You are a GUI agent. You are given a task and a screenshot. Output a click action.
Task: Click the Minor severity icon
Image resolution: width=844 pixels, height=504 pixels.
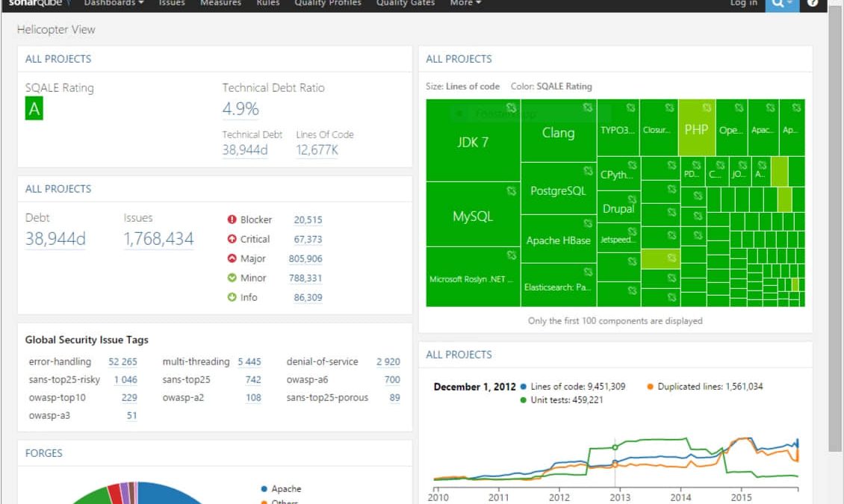coord(232,278)
